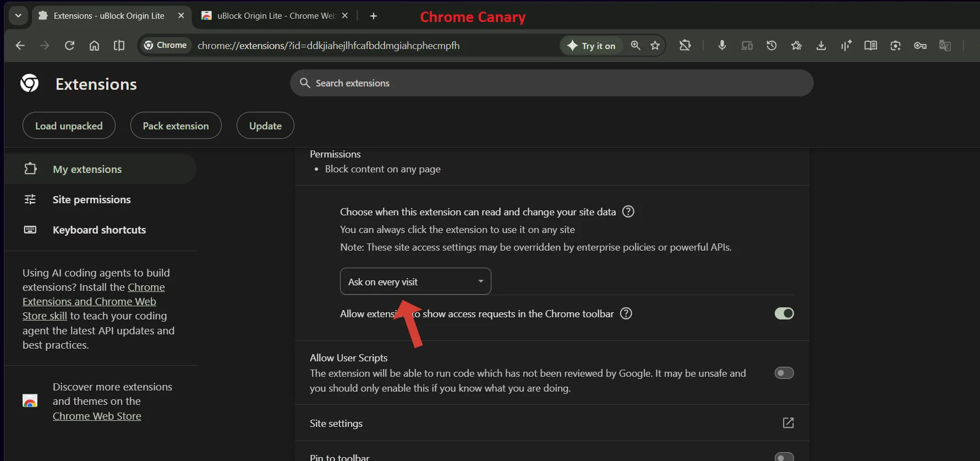Open the 'Ask on every visit' dropdown
This screenshot has height=461, width=980.
(415, 281)
